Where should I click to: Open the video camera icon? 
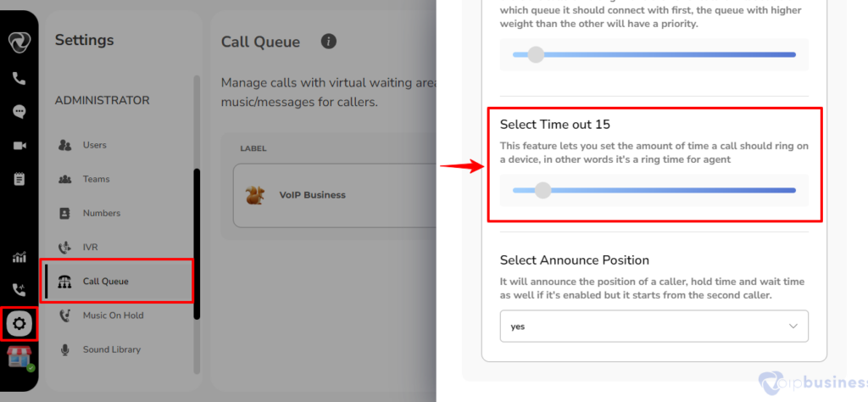click(19, 146)
